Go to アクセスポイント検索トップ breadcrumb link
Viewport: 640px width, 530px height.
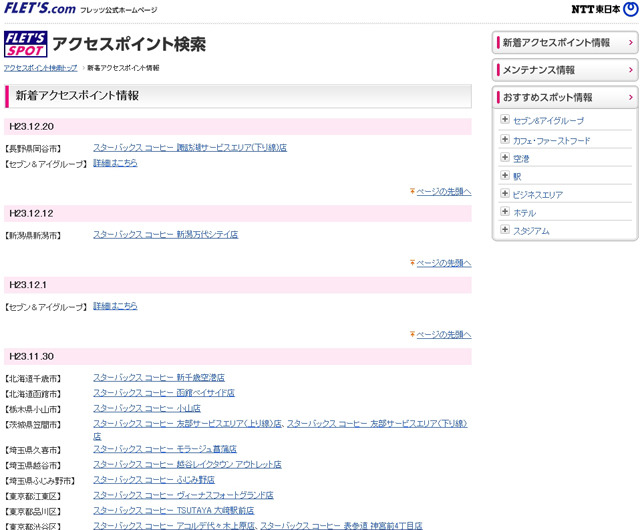pyautogui.click(x=40, y=68)
